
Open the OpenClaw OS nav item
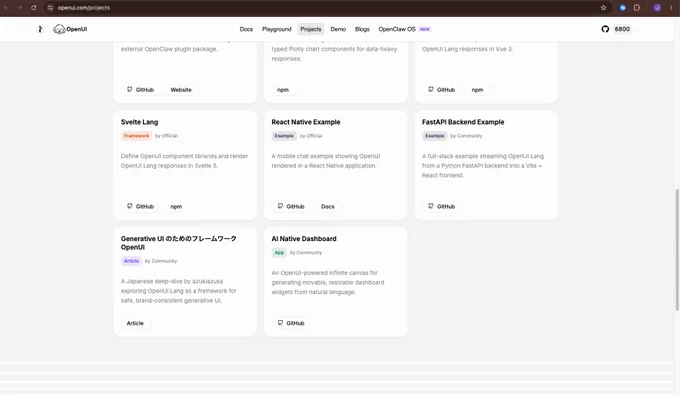404,29
